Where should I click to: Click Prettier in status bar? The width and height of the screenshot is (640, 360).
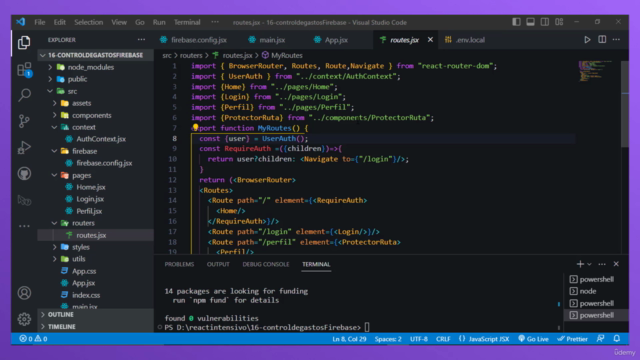click(572, 339)
